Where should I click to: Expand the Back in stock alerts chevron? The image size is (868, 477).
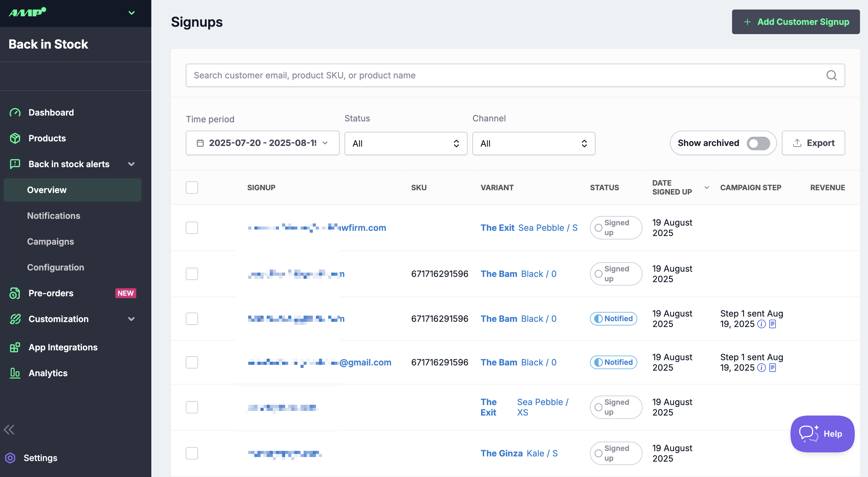[x=131, y=164]
